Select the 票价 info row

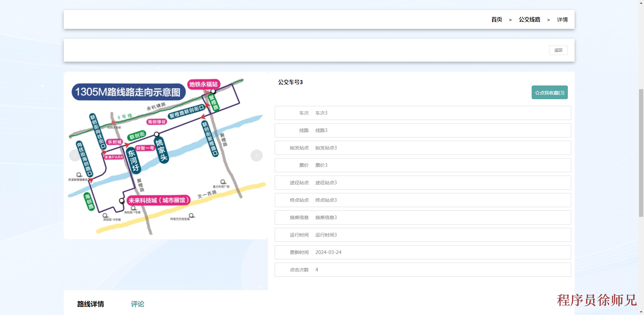[x=423, y=165]
